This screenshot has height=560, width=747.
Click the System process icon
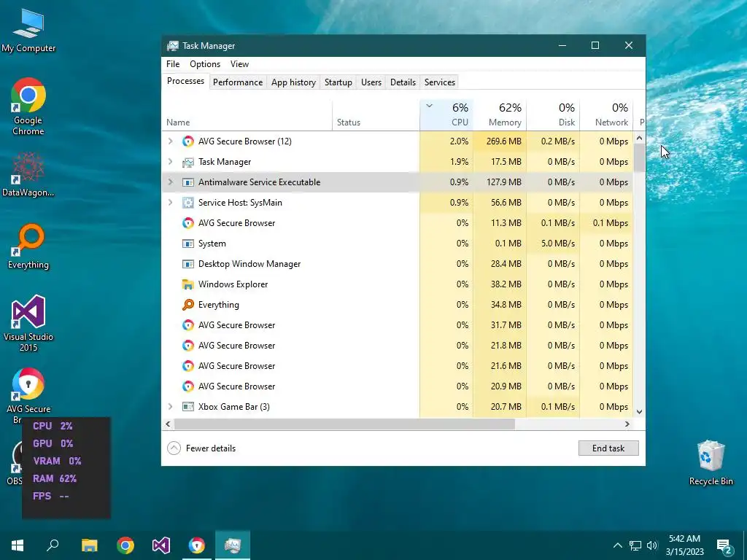point(188,244)
